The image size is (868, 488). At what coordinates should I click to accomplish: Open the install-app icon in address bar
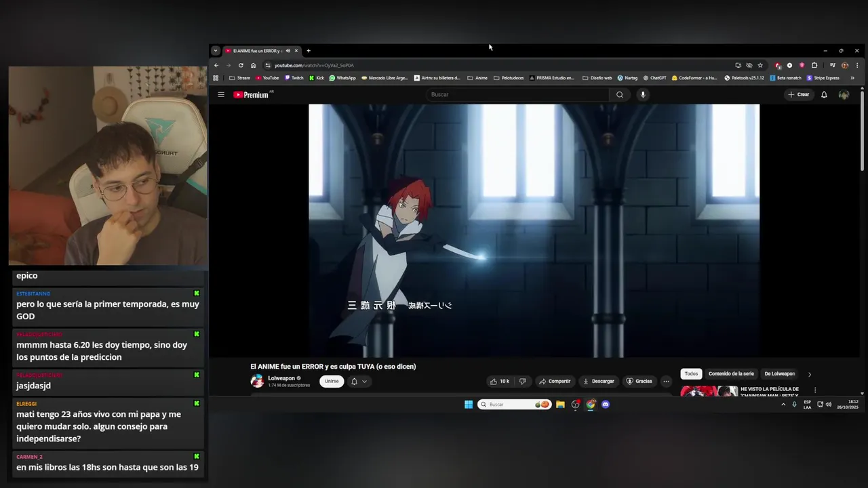coord(738,66)
